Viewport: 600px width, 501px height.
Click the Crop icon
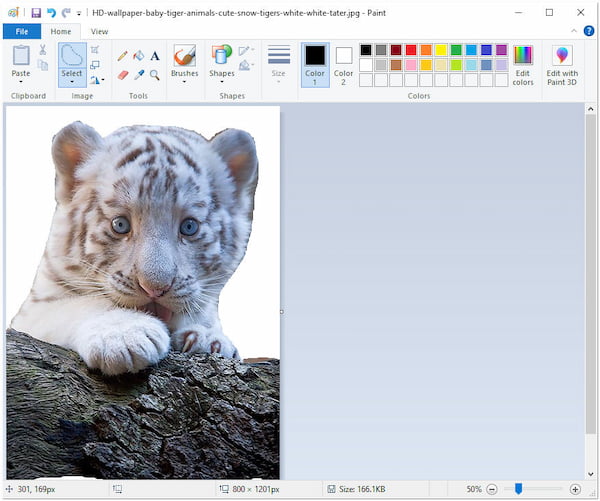(x=95, y=49)
